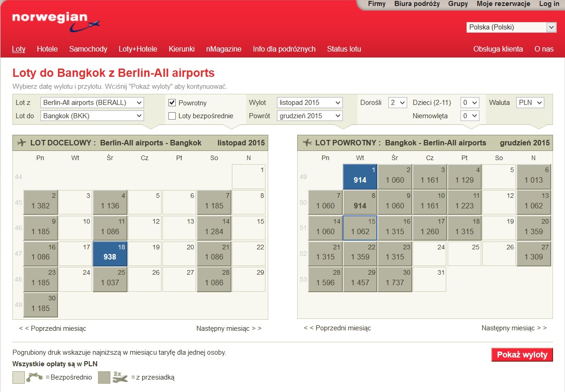
Task: Open the Hotele menu item
Action: click(x=47, y=49)
